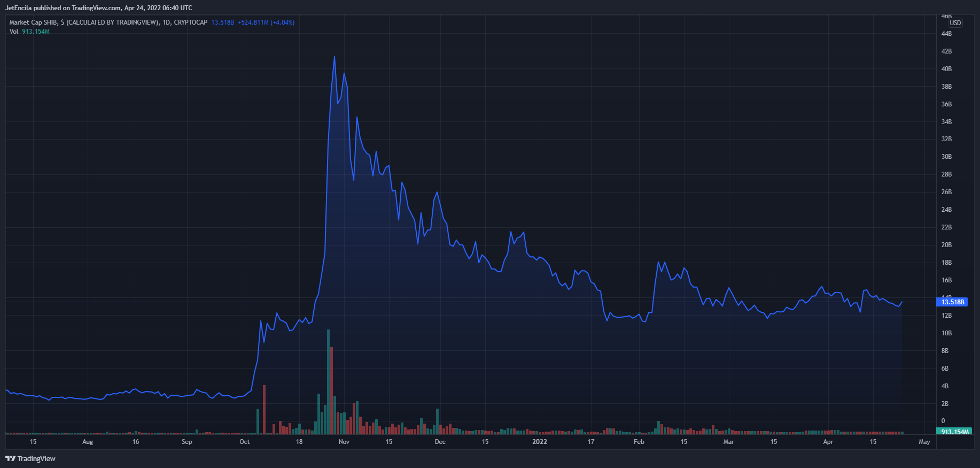Click the +524.811M (+4.04%) change value

266,22
